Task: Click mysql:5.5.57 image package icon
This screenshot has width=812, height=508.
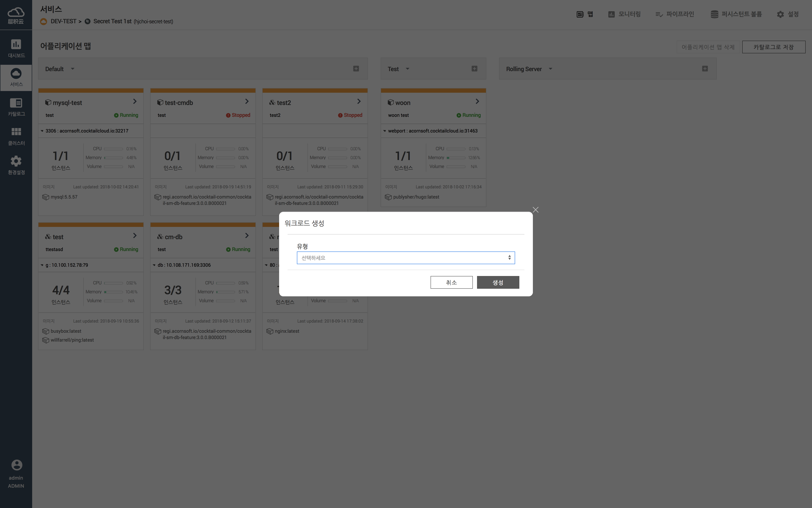Action: [x=46, y=197]
